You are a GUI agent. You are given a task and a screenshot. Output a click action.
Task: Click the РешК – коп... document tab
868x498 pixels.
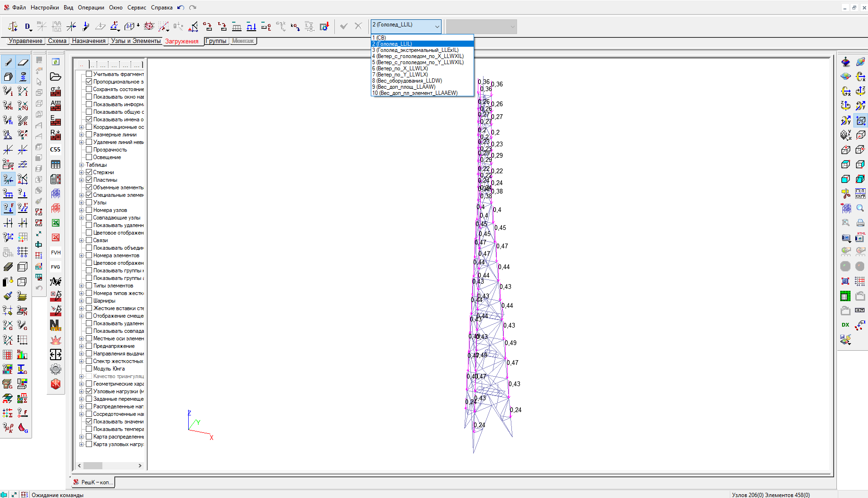click(x=94, y=482)
